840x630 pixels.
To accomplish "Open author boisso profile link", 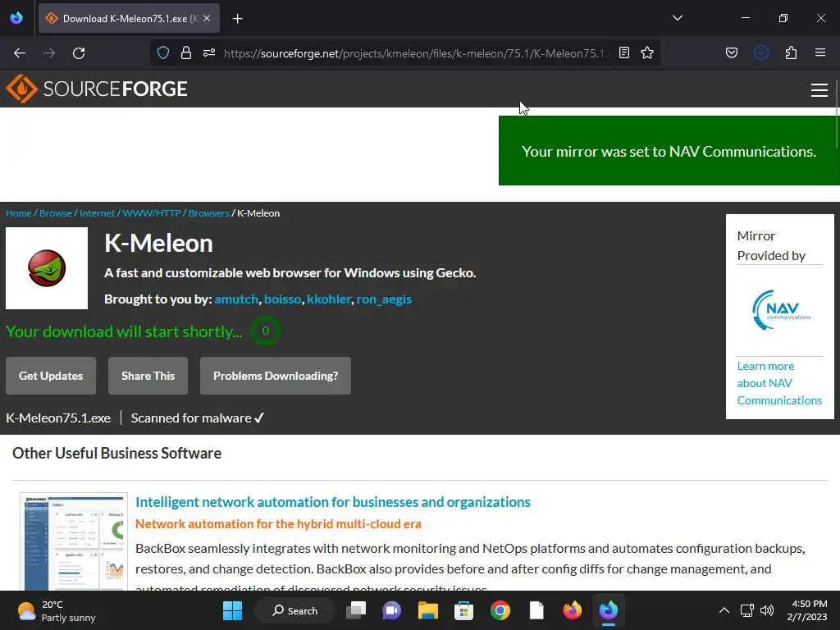I will pos(282,299).
